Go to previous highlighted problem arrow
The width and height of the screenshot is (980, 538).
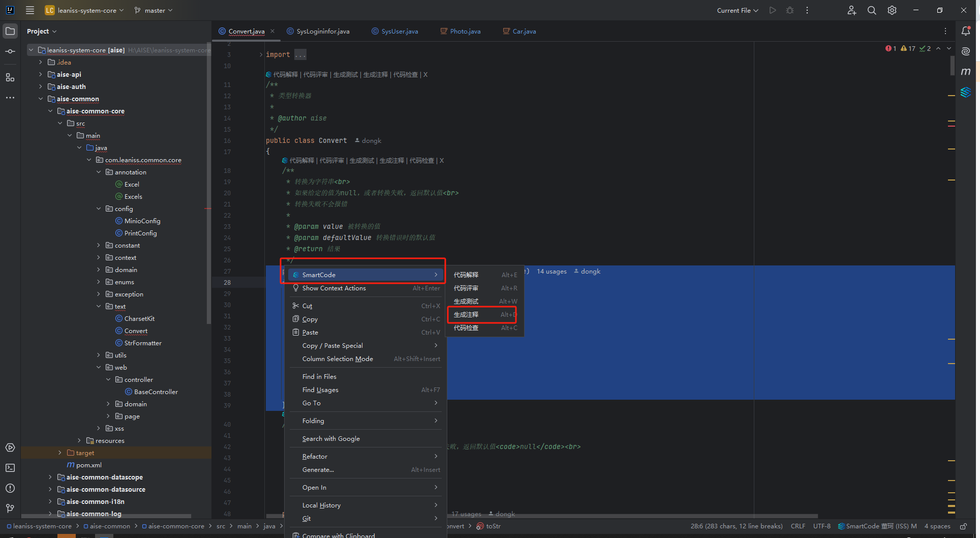[938, 48]
